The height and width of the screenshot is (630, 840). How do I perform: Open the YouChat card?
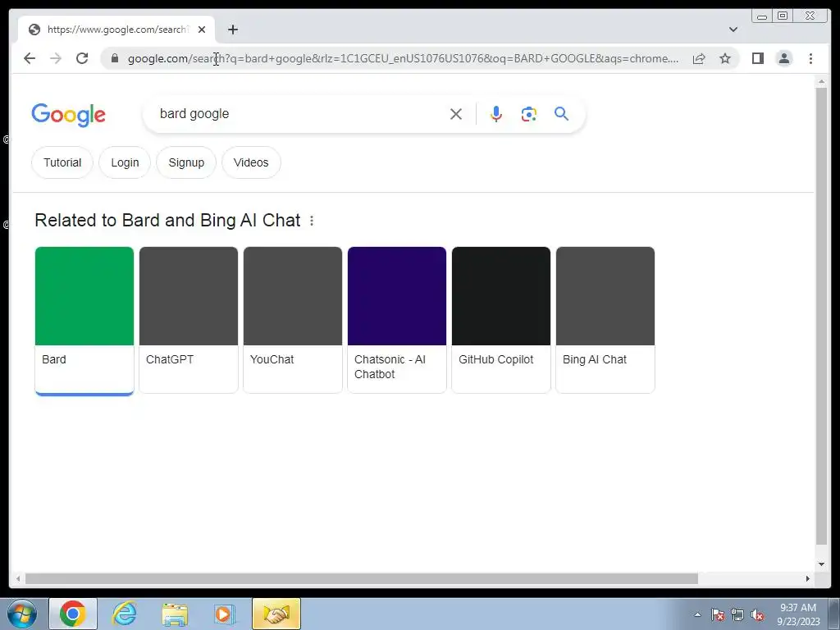(293, 321)
